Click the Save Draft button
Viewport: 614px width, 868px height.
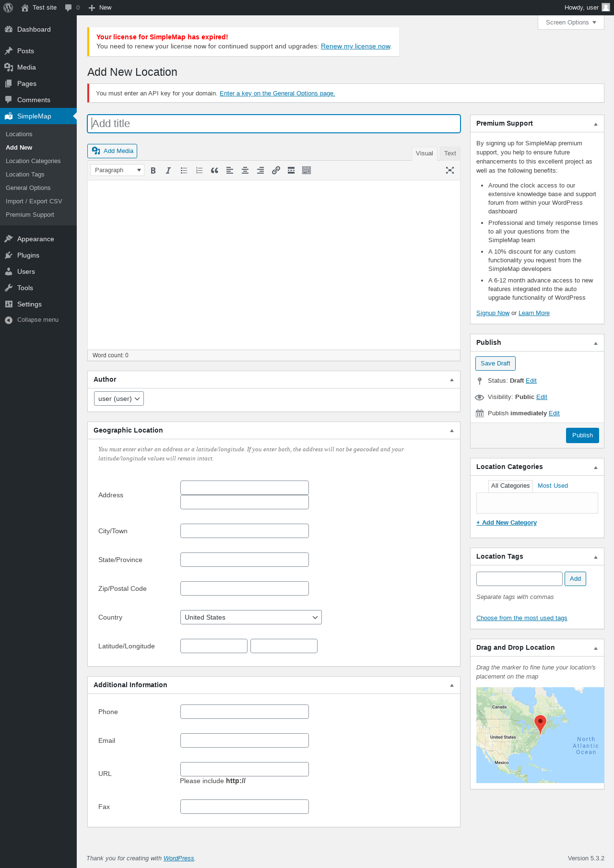[x=496, y=364]
